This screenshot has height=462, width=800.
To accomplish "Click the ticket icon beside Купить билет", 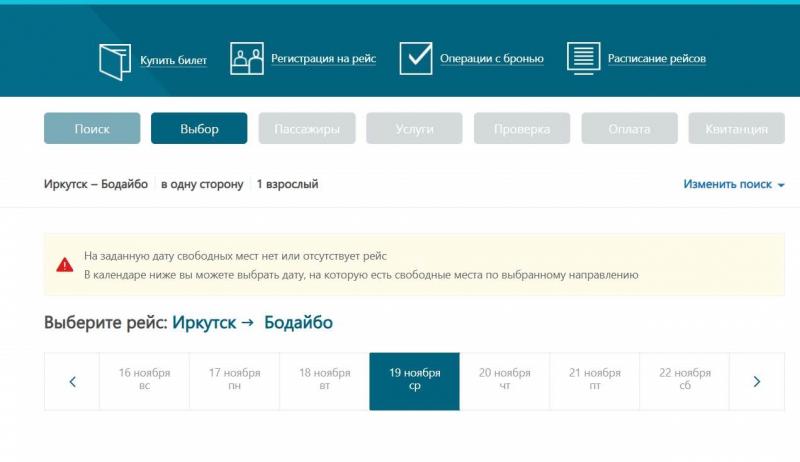I will point(115,60).
